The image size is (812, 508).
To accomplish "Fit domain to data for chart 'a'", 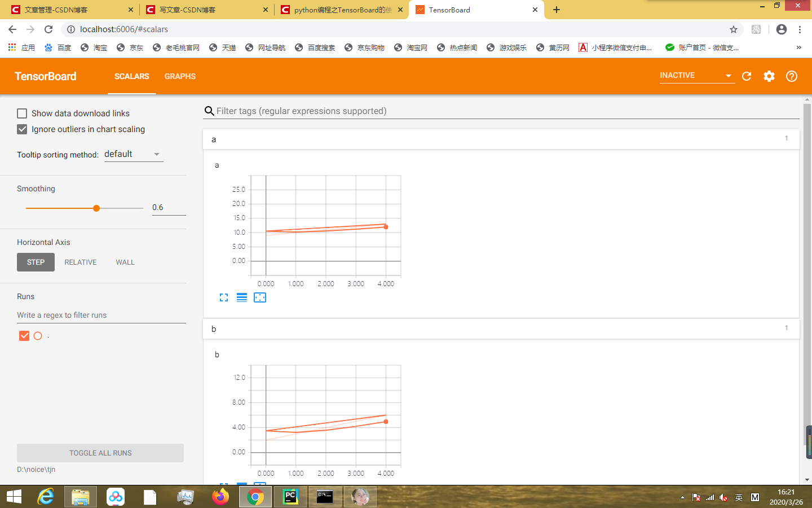I will coord(260,297).
